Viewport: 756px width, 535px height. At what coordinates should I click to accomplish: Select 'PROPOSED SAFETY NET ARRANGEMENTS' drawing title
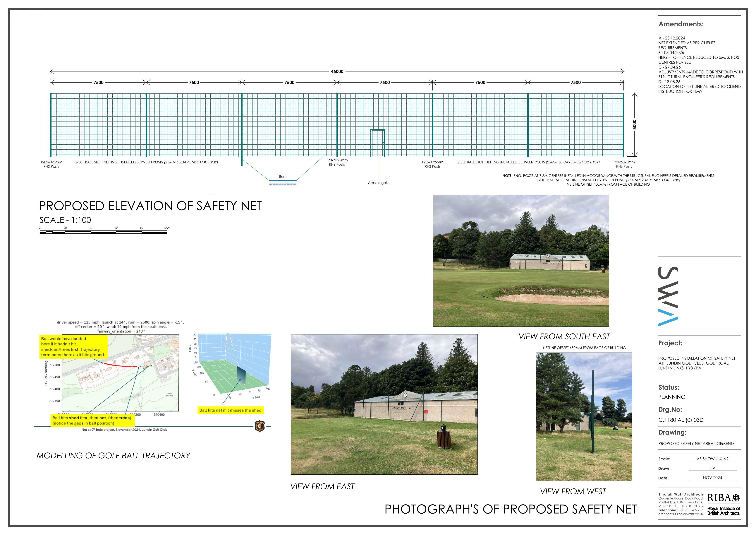tap(696, 443)
